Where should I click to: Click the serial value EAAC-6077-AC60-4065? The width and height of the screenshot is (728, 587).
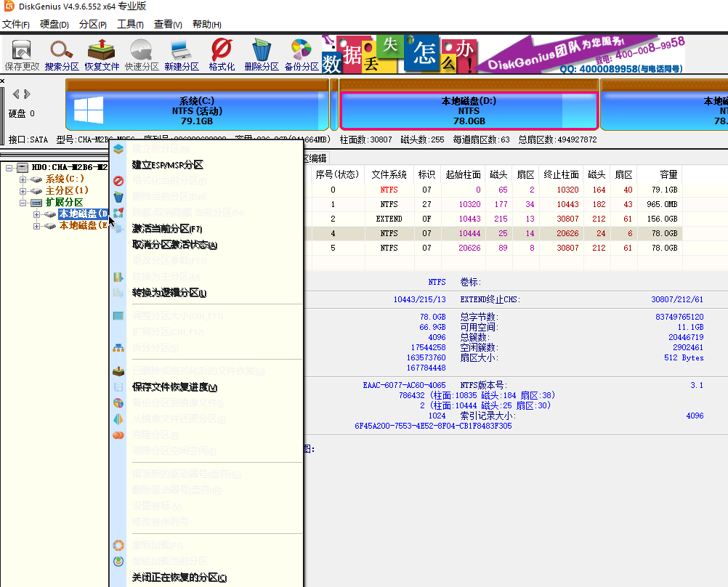[x=405, y=385]
